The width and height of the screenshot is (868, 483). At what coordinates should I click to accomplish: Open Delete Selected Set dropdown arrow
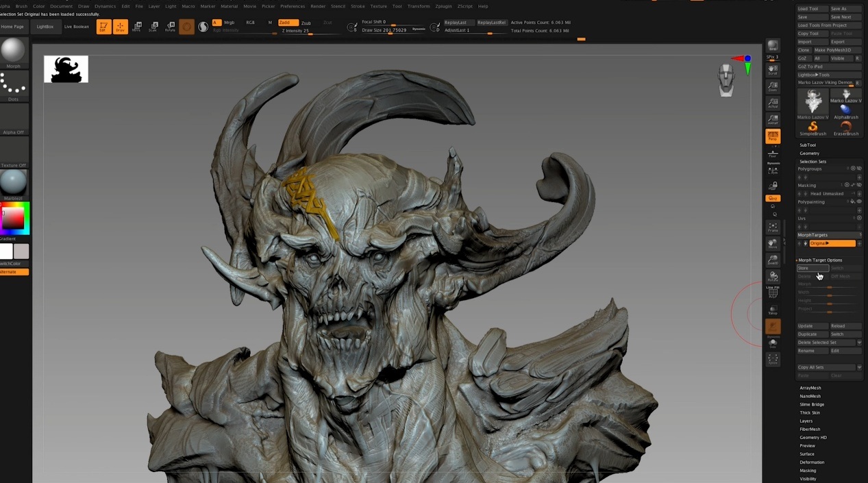click(859, 343)
